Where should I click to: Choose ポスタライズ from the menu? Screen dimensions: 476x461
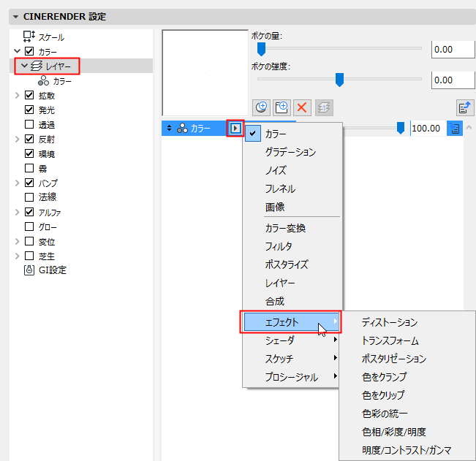tap(292, 264)
